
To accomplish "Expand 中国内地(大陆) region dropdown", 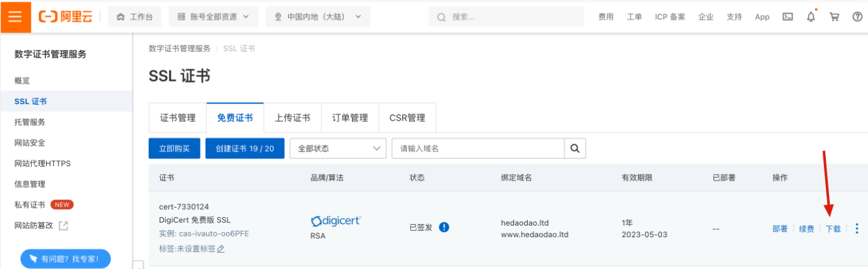I will (x=318, y=17).
